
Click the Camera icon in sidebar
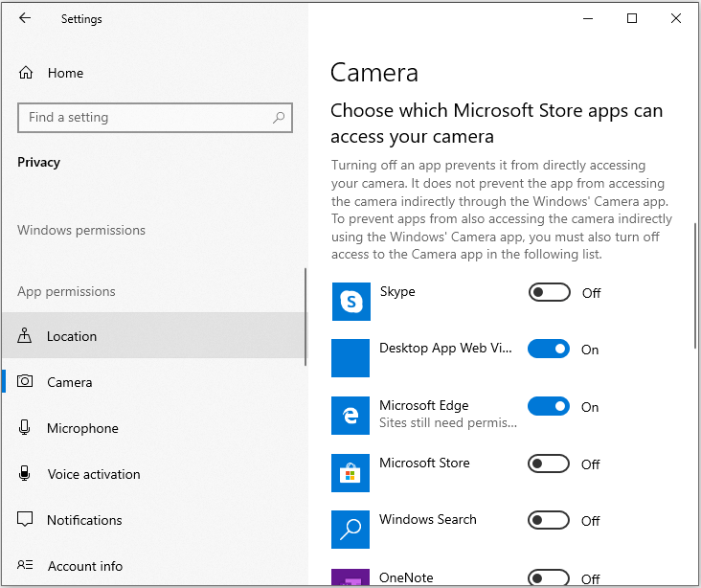25,381
